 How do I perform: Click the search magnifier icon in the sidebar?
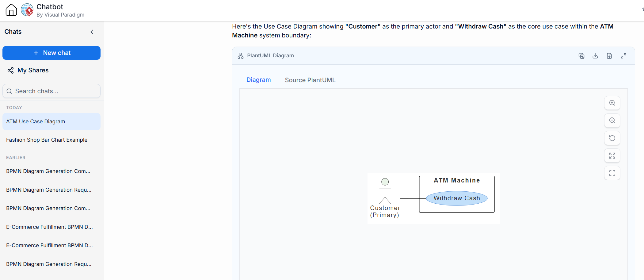9,91
